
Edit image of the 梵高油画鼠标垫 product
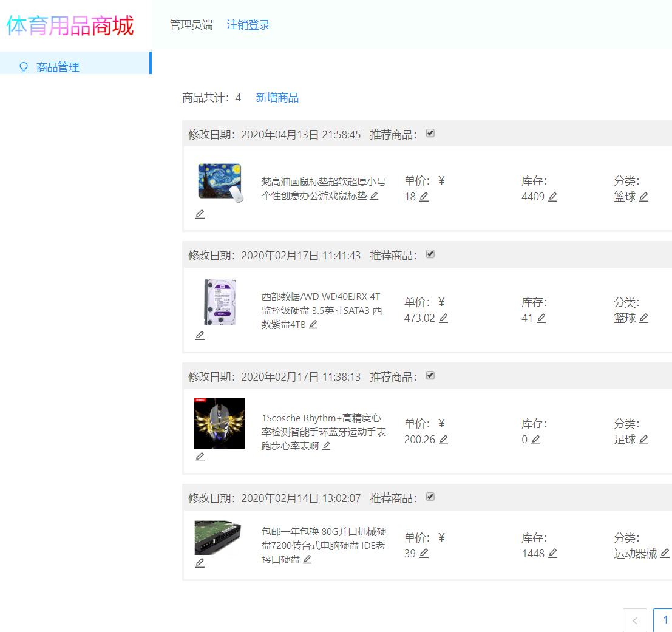[200, 214]
